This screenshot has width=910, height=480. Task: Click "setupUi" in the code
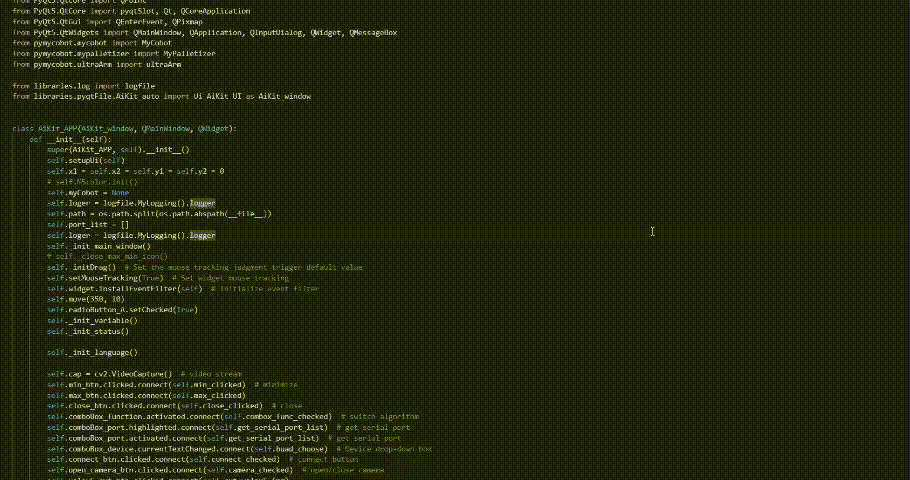pyautogui.click(x=85, y=161)
